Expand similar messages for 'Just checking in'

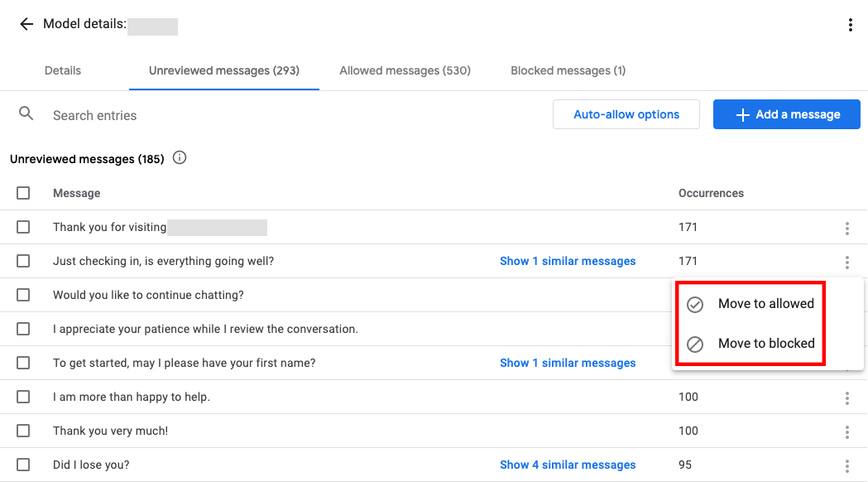coord(568,261)
